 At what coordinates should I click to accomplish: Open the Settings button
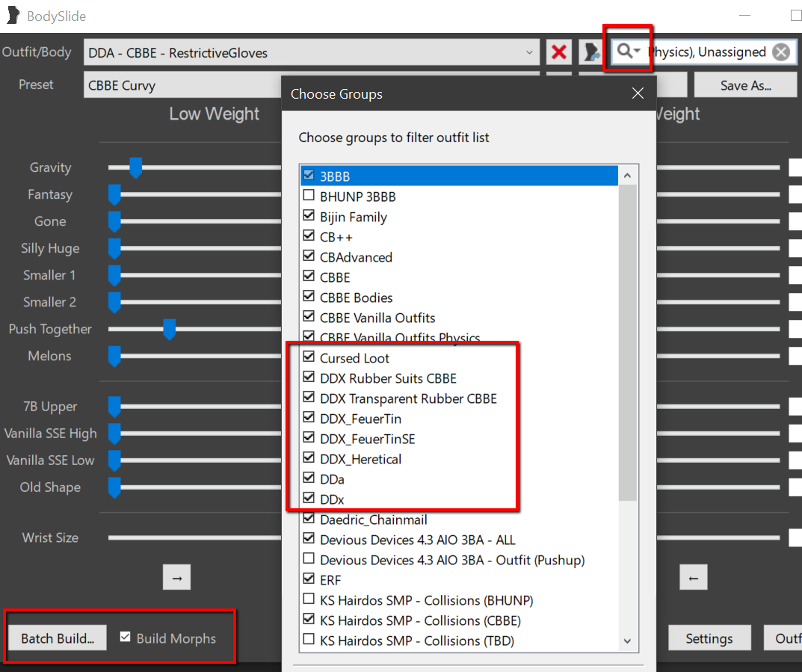[709, 638]
